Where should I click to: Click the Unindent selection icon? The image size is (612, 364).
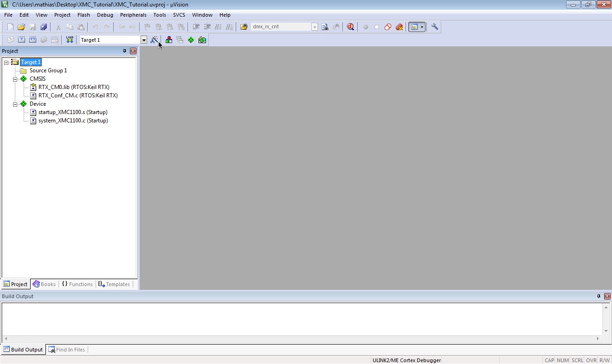207,27
